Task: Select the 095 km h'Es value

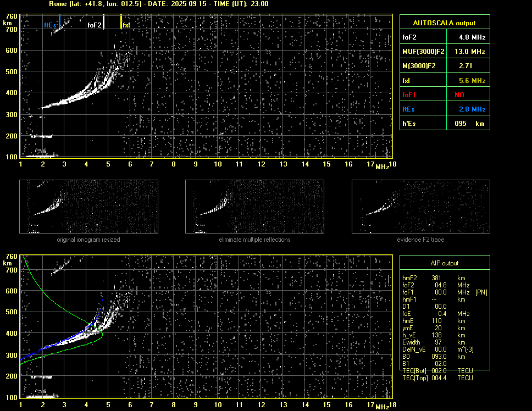Action: [469, 124]
